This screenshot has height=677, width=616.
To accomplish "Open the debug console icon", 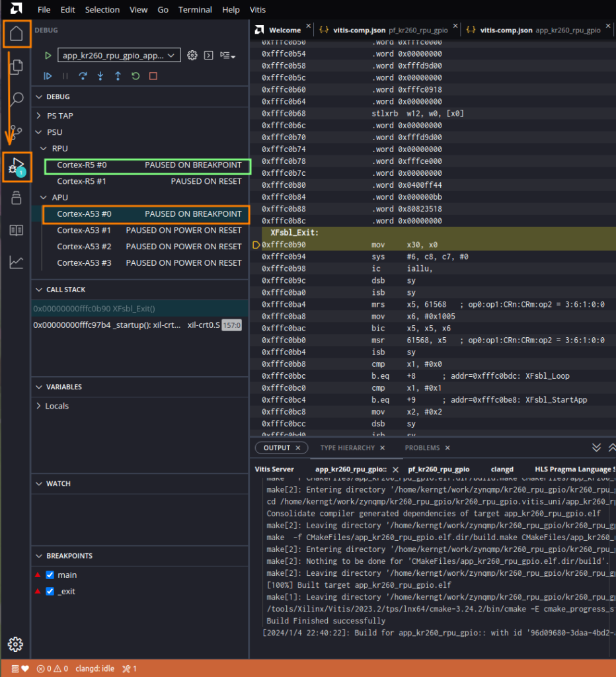I will point(208,56).
